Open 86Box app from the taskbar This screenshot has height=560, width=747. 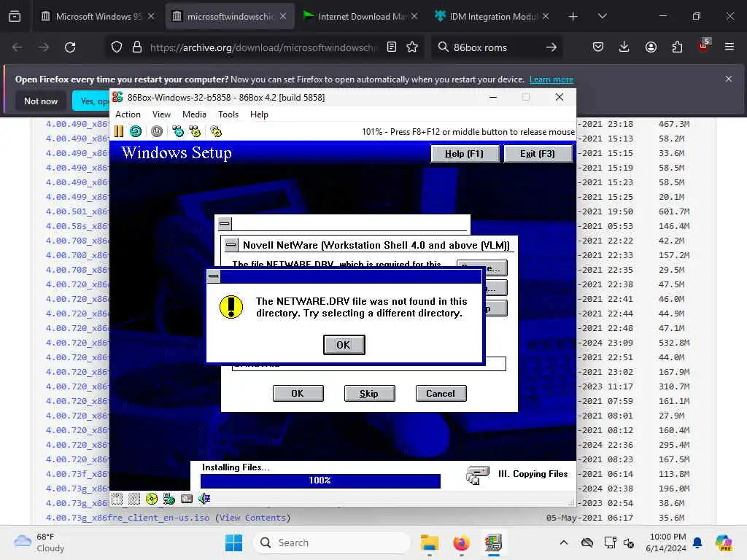[494, 542]
